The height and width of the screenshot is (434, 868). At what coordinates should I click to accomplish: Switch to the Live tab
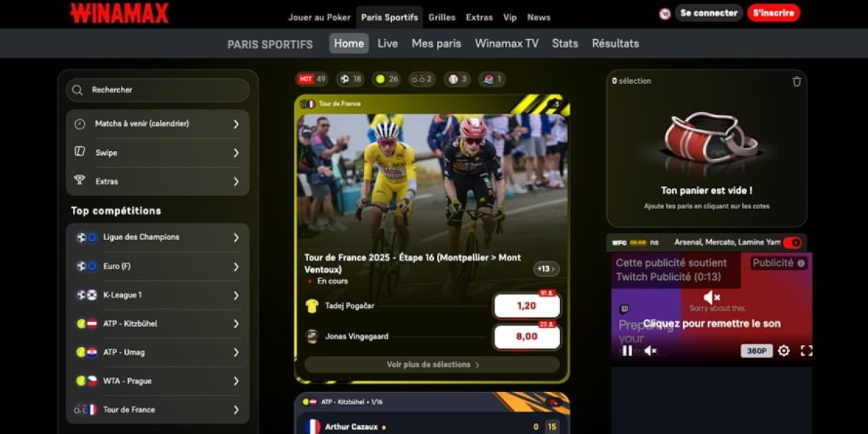tap(388, 43)
